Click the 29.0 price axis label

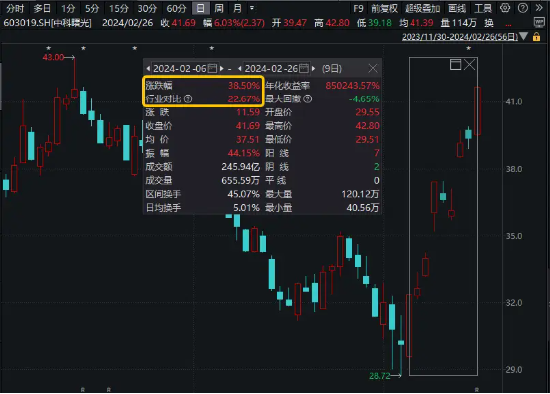point(514,370)
